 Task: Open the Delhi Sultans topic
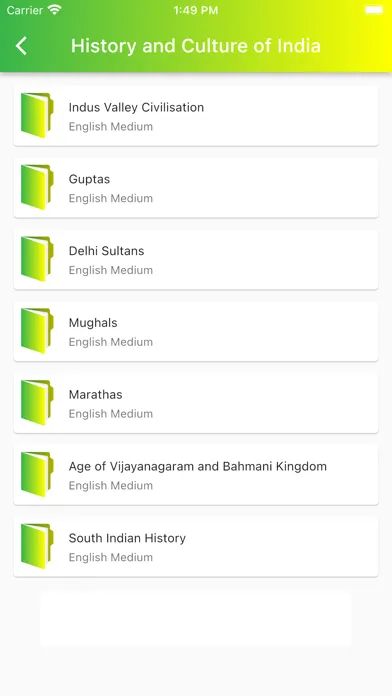106,251
